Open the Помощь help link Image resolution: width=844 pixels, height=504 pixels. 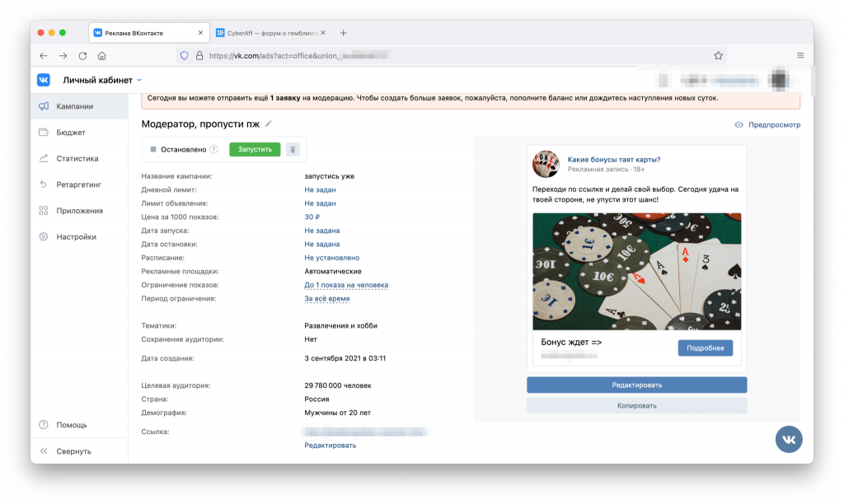[72, 425]
